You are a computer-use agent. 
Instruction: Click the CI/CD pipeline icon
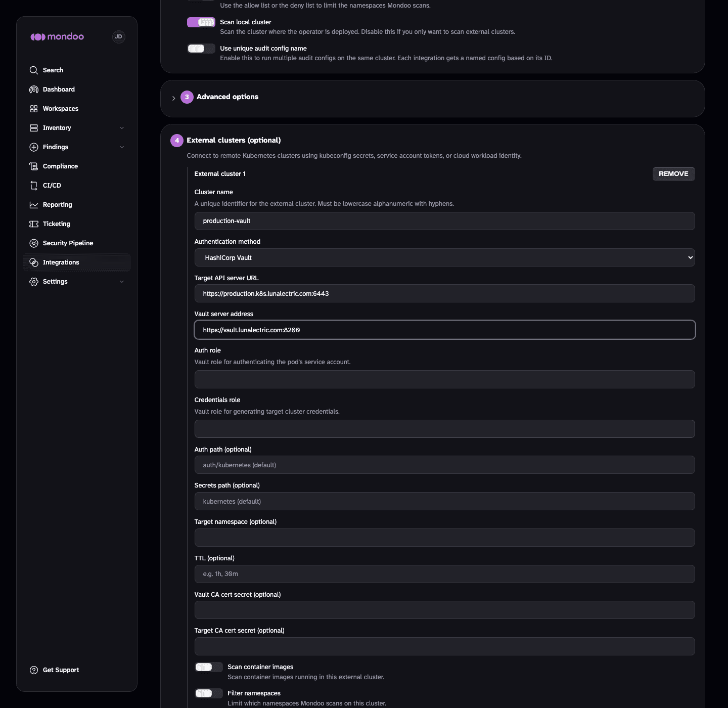click(34, 186)
